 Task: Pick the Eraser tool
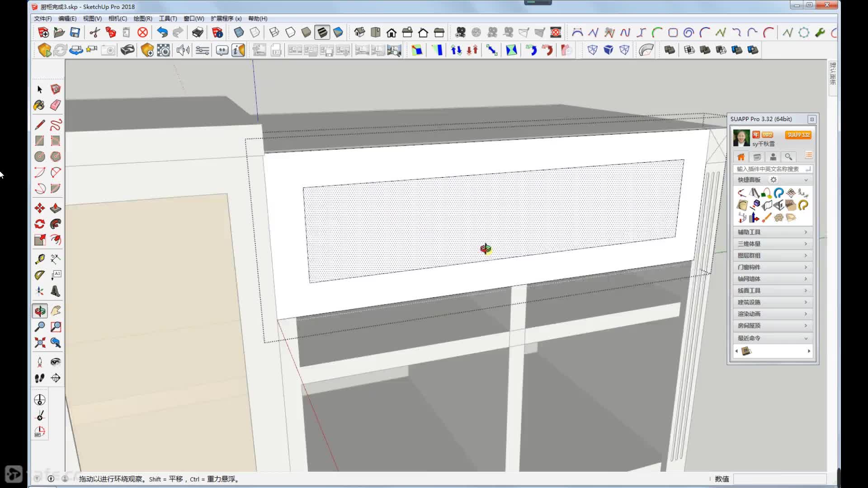click(56, 105)
